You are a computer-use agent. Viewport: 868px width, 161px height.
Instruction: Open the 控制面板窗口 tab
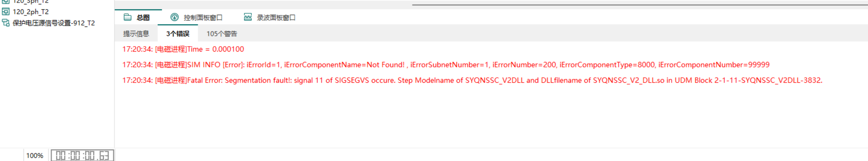point(203,18)
